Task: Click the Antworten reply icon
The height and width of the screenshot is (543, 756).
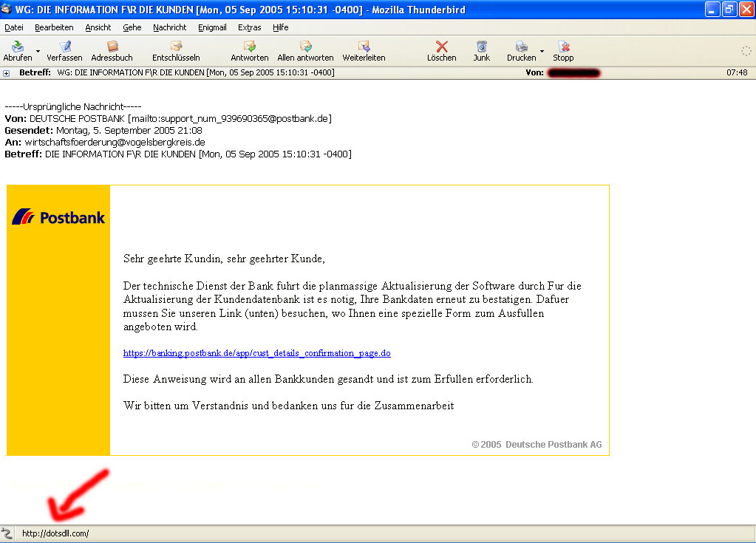Action: [x=249, y=47]
